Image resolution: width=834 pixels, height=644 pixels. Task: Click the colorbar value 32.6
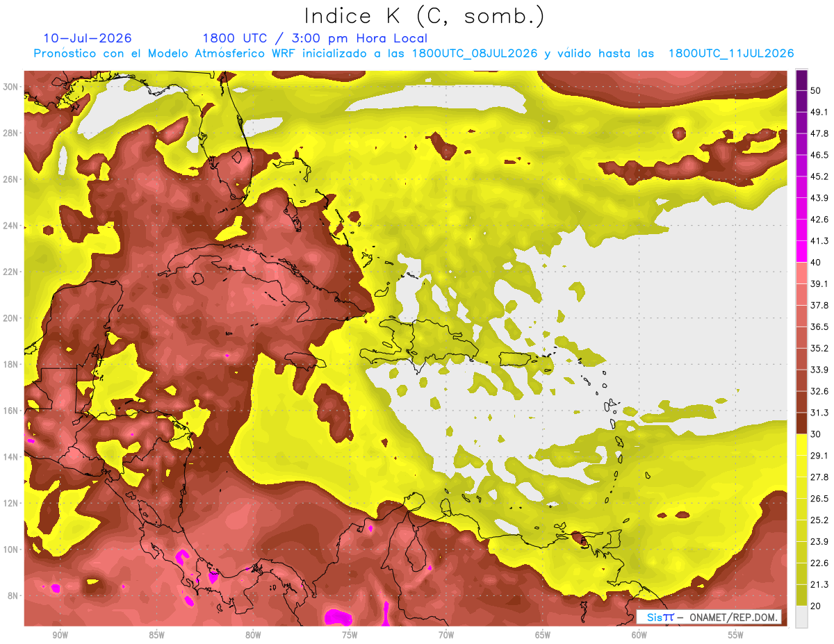point(819,391)
